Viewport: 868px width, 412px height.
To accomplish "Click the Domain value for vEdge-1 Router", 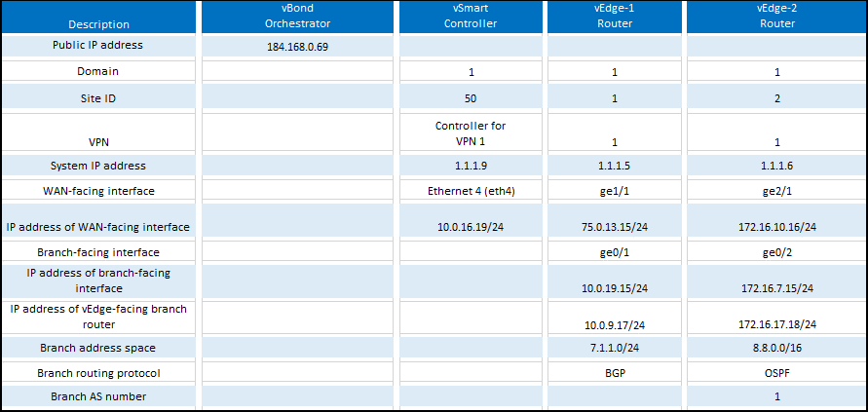I will point(615,72).
